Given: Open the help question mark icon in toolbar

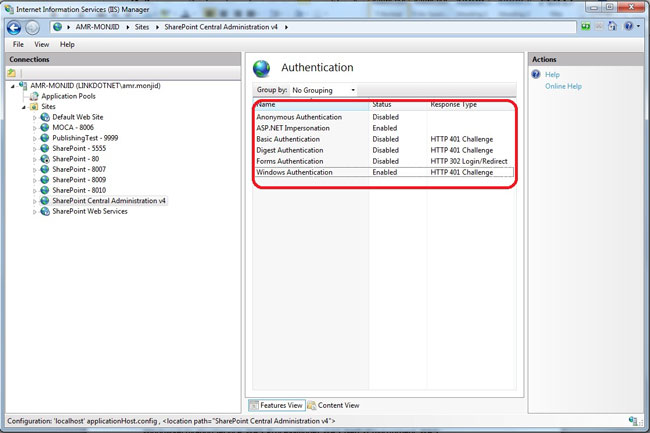Looking at the screenshot, I should click(629, 27).
